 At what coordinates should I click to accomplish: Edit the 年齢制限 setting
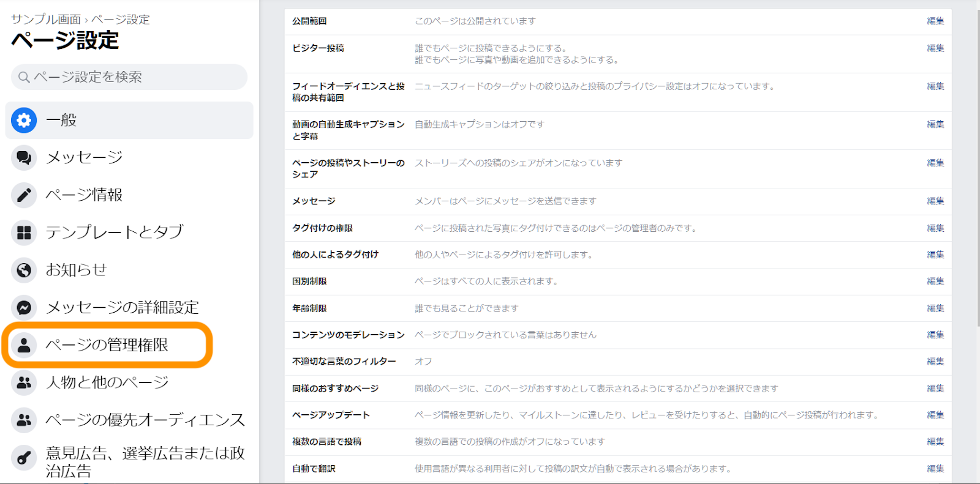(935, 308)
